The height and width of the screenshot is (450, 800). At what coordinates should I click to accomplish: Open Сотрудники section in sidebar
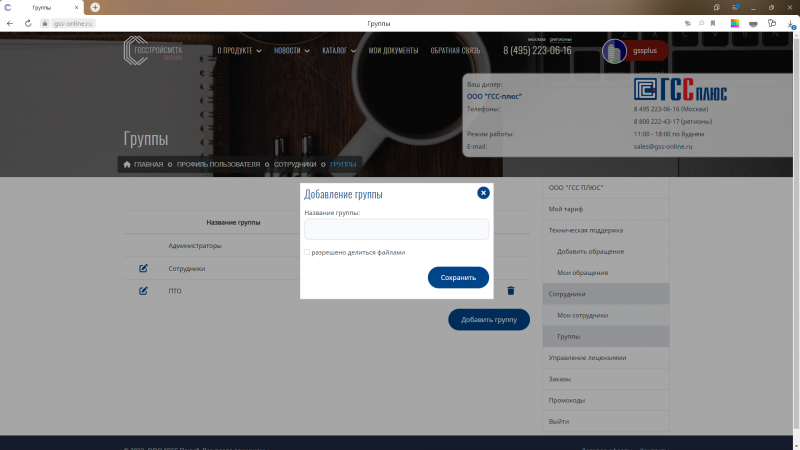tap(606, 294)
